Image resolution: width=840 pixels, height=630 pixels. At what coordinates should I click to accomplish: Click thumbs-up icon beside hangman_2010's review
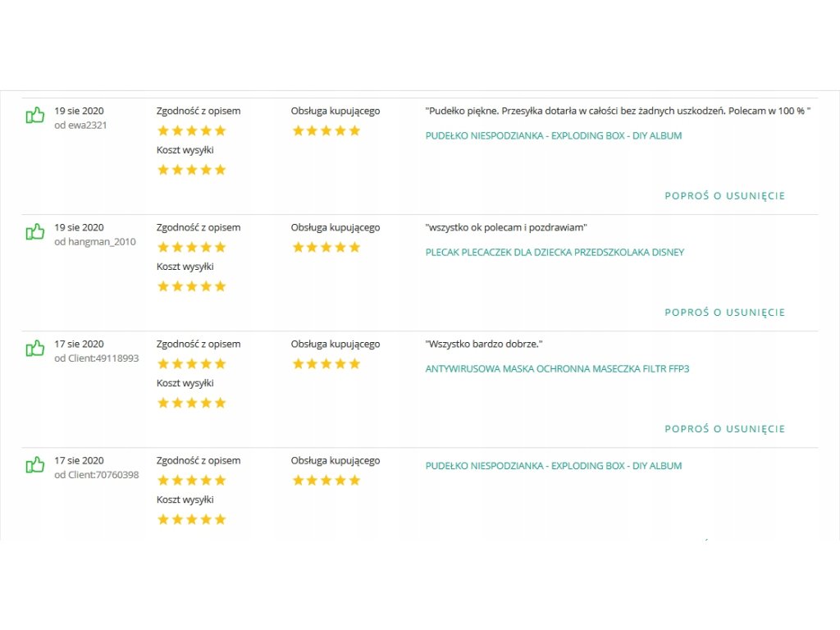(35, 232)
